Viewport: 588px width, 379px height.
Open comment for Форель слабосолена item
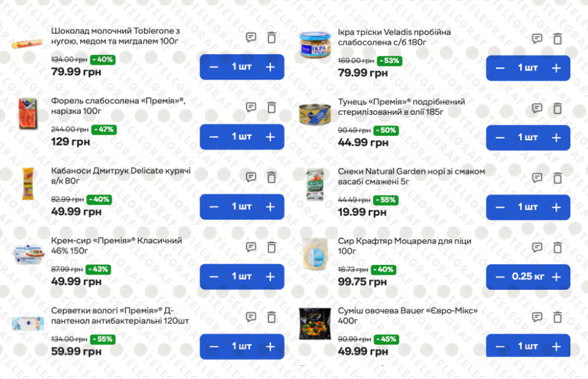[x=251, y=108]
